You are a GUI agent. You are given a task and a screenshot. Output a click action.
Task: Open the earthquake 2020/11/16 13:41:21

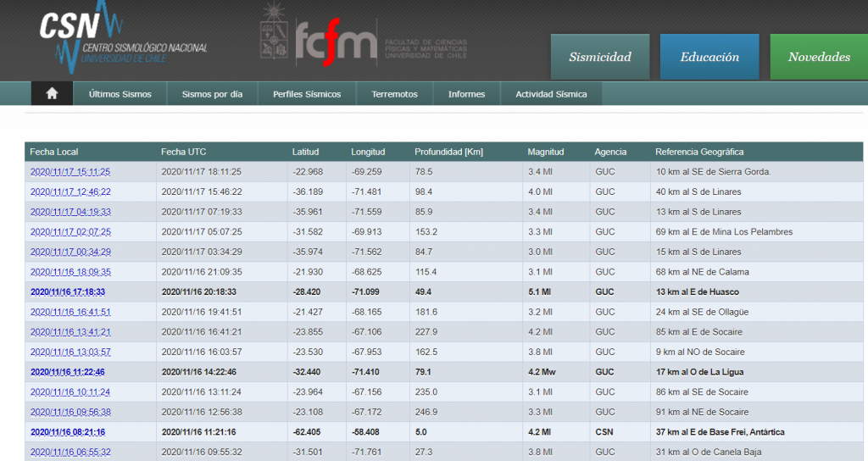click(70, 332)
